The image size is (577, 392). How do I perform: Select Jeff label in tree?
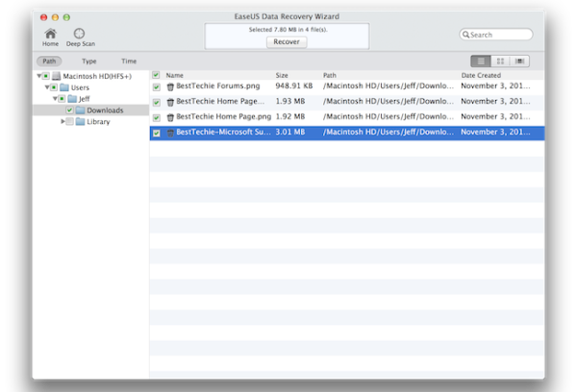tap(84, 99)
